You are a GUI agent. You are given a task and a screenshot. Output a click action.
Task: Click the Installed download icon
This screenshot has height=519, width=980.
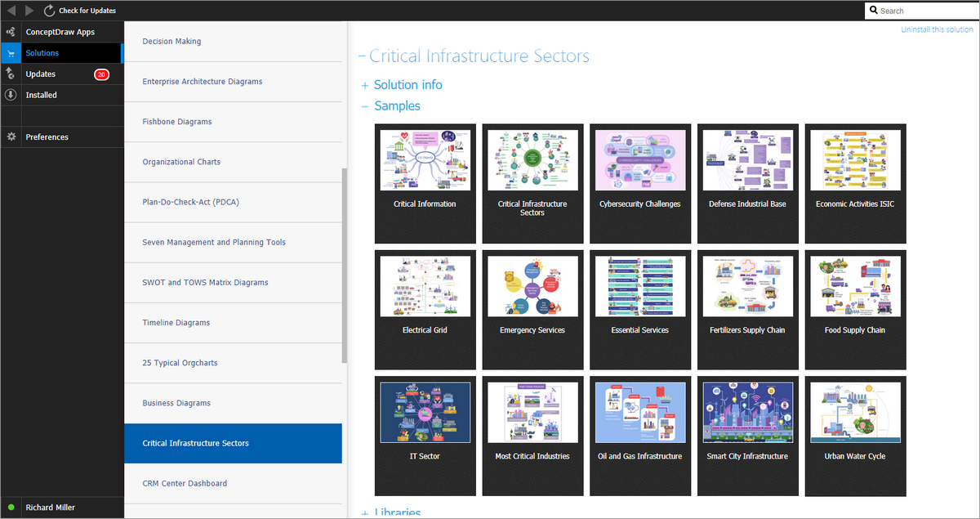[x=11, y=95]
